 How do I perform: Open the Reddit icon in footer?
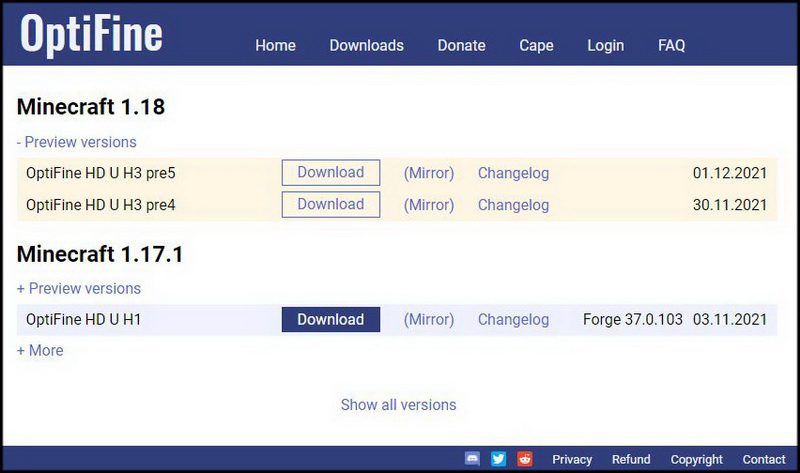point(524,459)
